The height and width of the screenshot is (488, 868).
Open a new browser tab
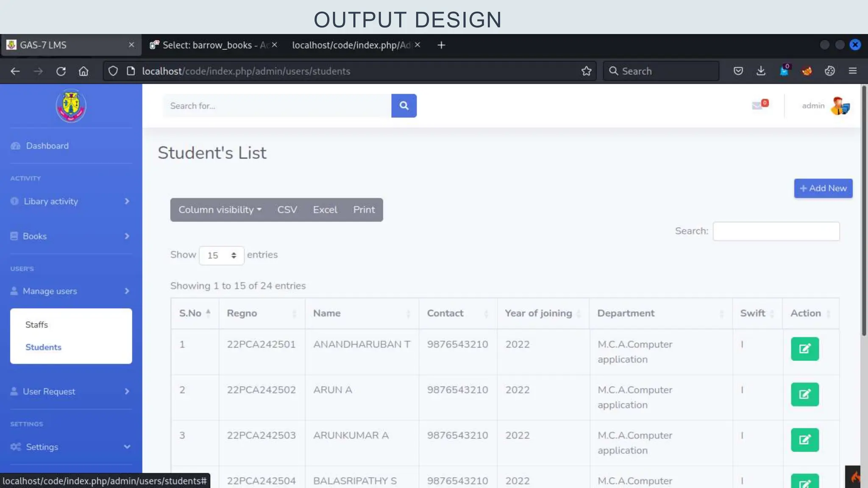pos(441,45)
